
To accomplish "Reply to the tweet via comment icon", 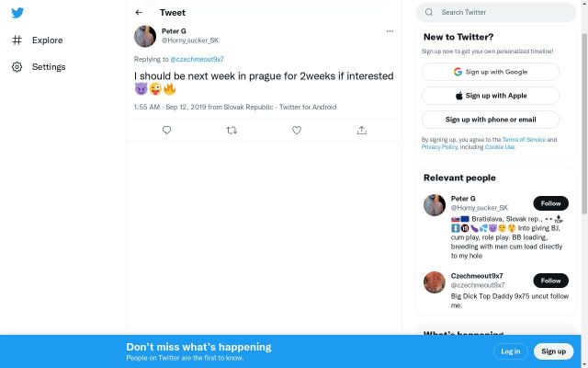I will (166, 131).
